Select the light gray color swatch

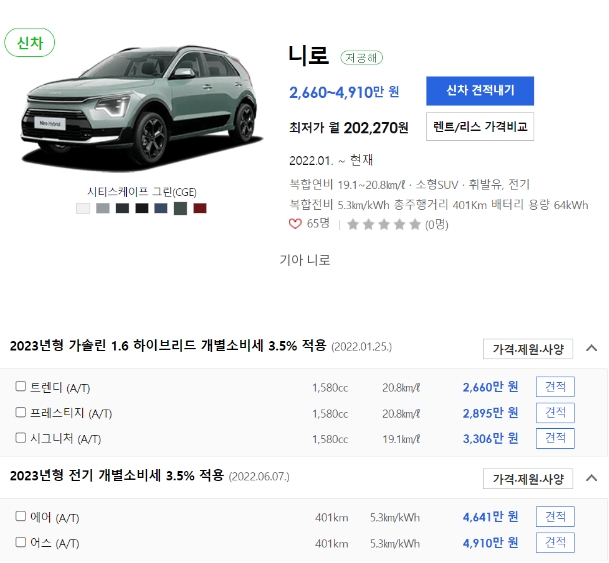pos(103,209)
